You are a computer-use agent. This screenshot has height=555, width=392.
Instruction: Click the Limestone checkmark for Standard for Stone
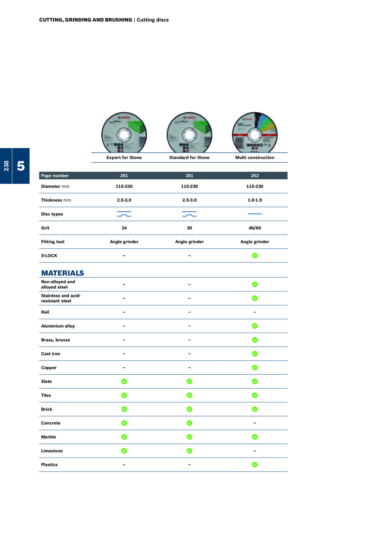pyautogui.click(x=189, y=451)
